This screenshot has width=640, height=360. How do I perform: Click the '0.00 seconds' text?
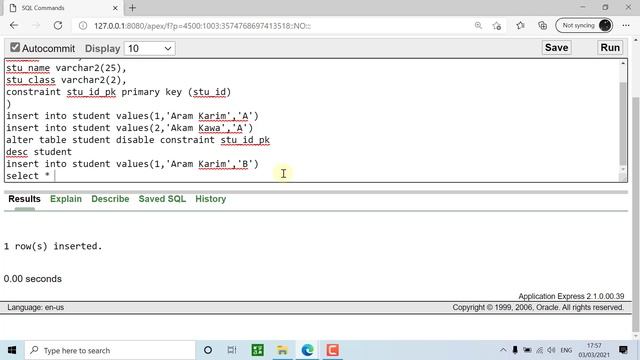(x=33, y=279)
